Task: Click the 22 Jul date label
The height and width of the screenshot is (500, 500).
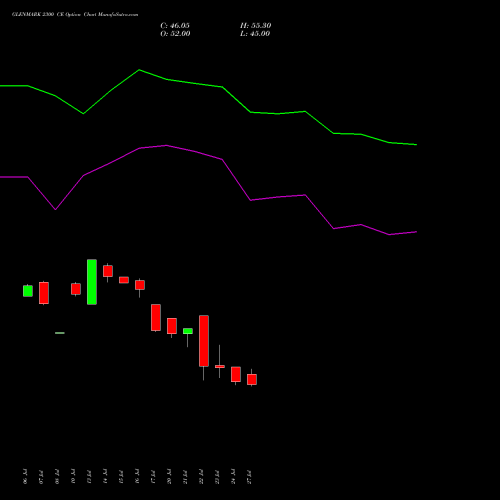Action: point(201,477)
